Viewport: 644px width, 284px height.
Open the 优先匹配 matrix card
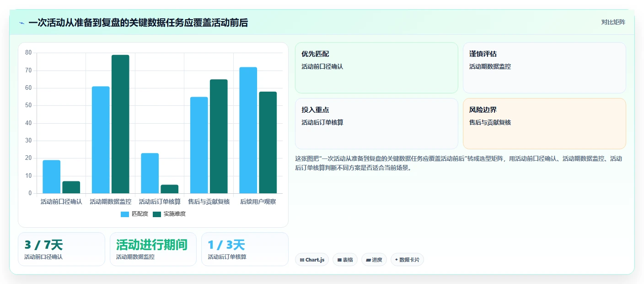click(376, 68)
